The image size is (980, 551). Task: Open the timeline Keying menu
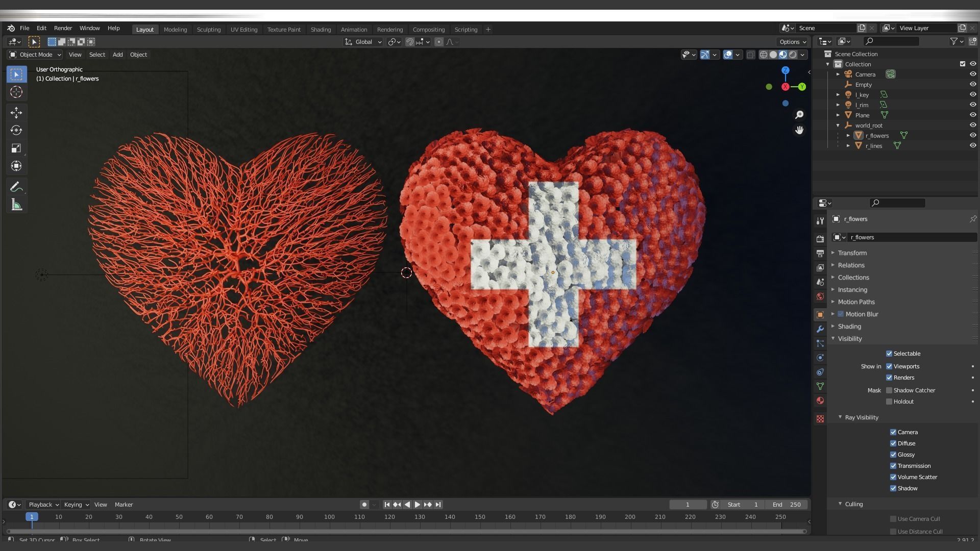click(x=76, y=505)
